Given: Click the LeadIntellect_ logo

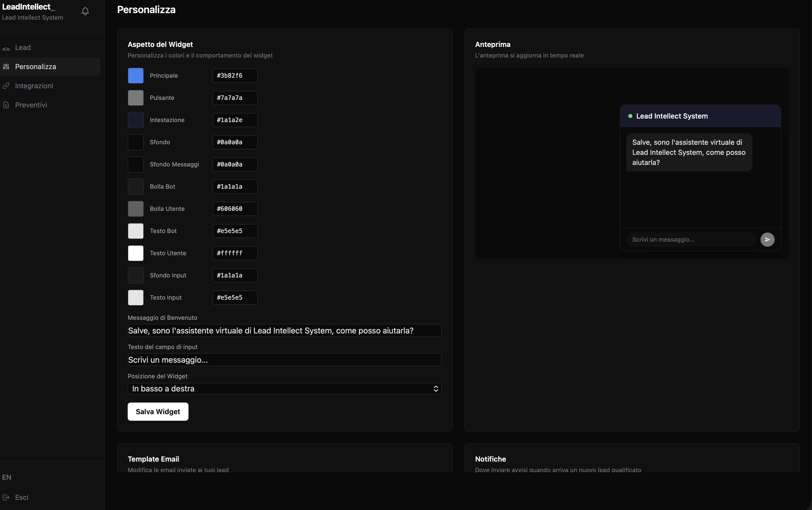Looking at the screenshot, I should [x=29, y=7].
